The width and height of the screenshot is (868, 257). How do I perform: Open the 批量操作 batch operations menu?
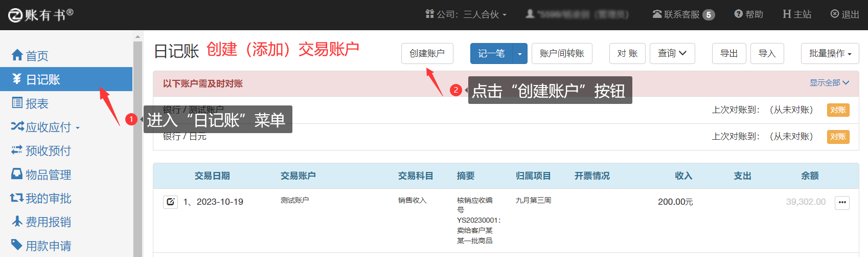tap(830, 54)
